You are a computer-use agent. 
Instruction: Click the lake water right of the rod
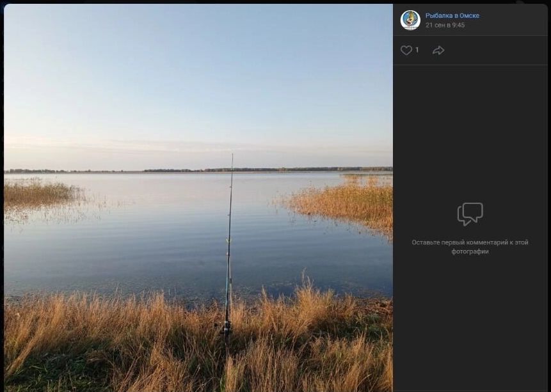(x=307, y=256)
